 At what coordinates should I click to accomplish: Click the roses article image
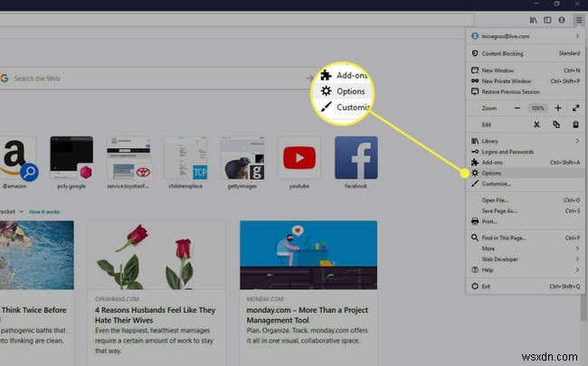click(x=156, y=255)
